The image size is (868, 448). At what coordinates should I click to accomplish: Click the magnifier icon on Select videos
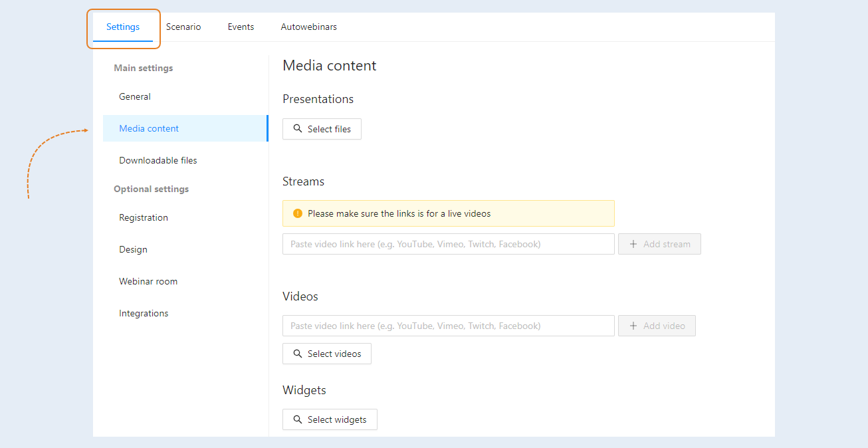[x=298, y=354]
